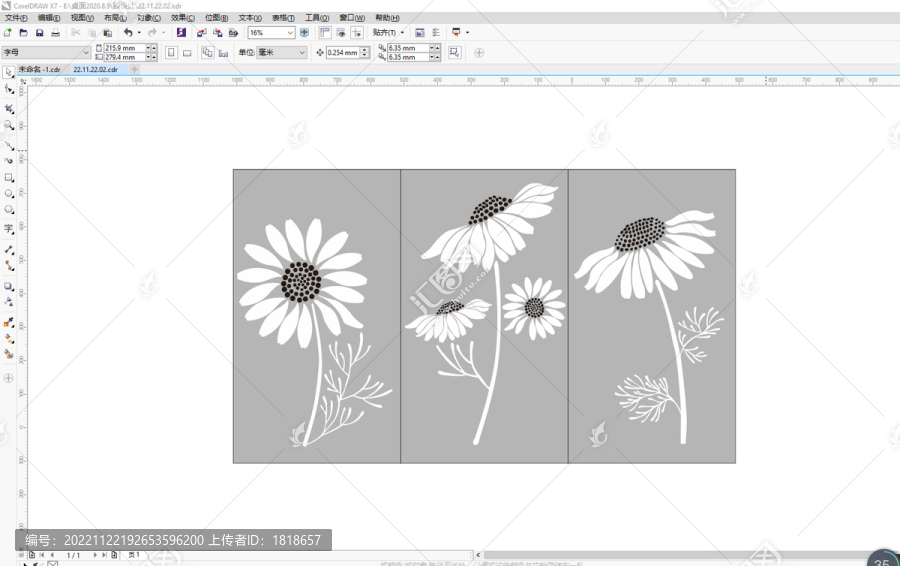The image size is (900, 566).
Task: Open the 视图 menu
Action: [82, 18]
